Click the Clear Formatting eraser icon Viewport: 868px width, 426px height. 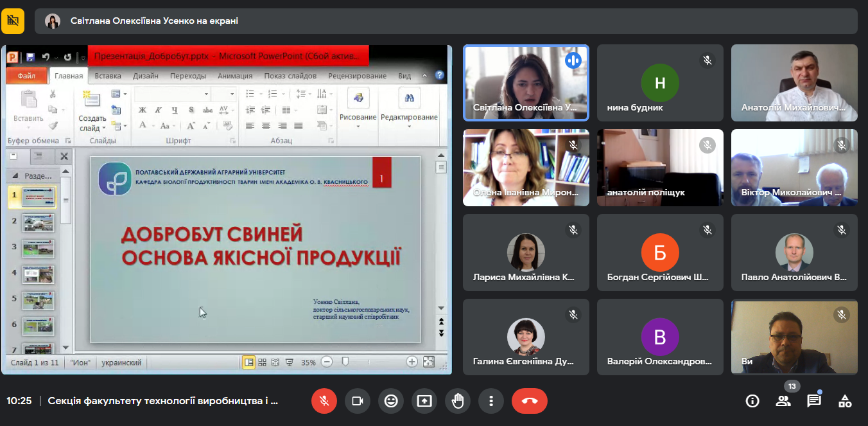pos(227,125)
